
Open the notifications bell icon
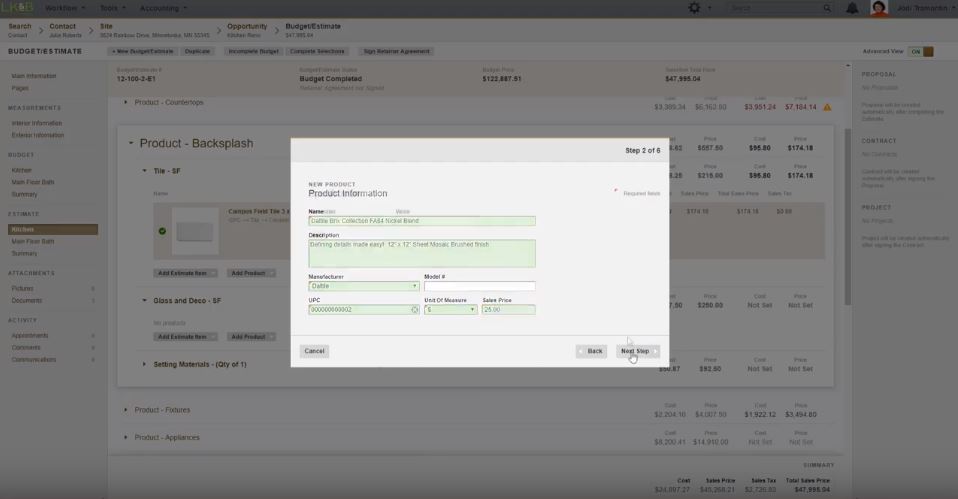point(852,8)
